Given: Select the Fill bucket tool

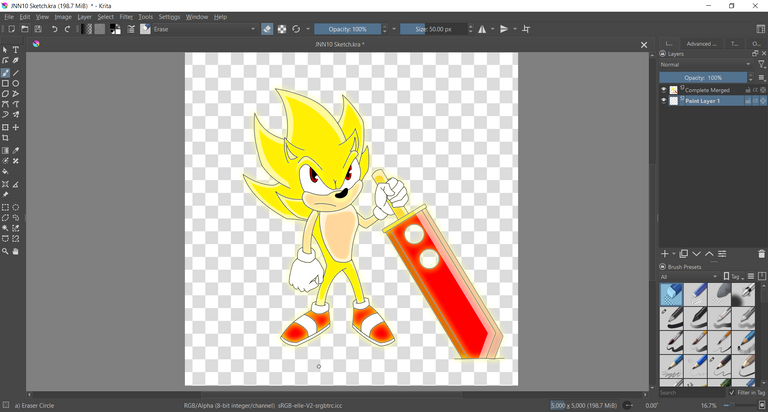Looking at the screenshot, I should (x=5, y=172).
